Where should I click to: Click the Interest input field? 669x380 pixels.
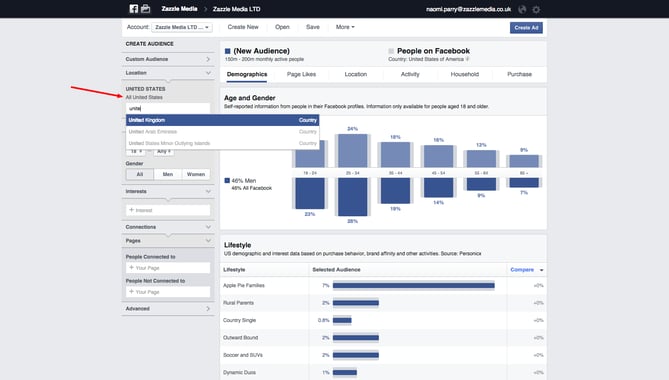[168, 210]
